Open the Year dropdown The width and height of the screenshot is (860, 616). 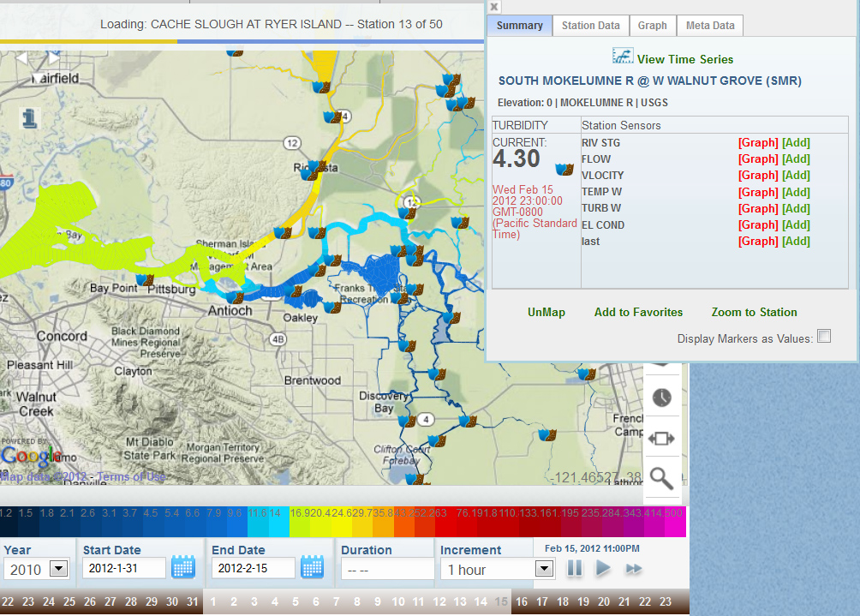(x=59, y=568)
